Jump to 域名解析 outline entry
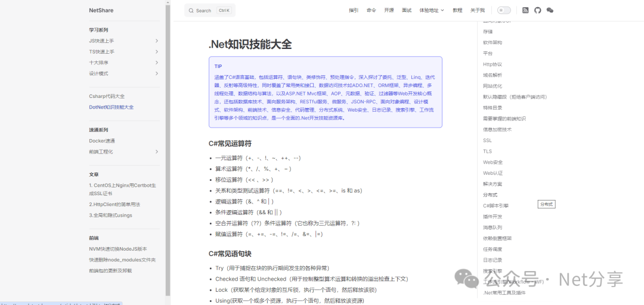This screenshot has width=644, height=305. [x=493, y=75]
